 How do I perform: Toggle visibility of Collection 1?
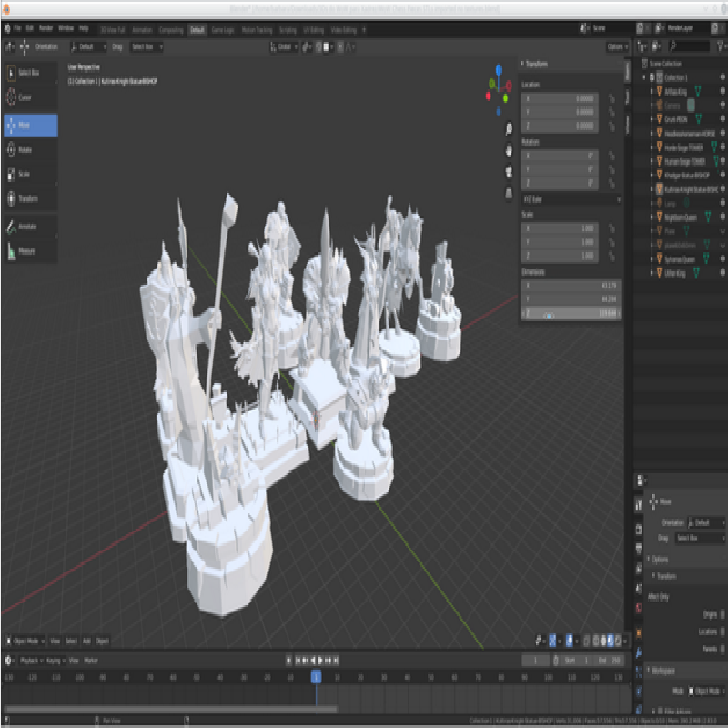point(723,77)
